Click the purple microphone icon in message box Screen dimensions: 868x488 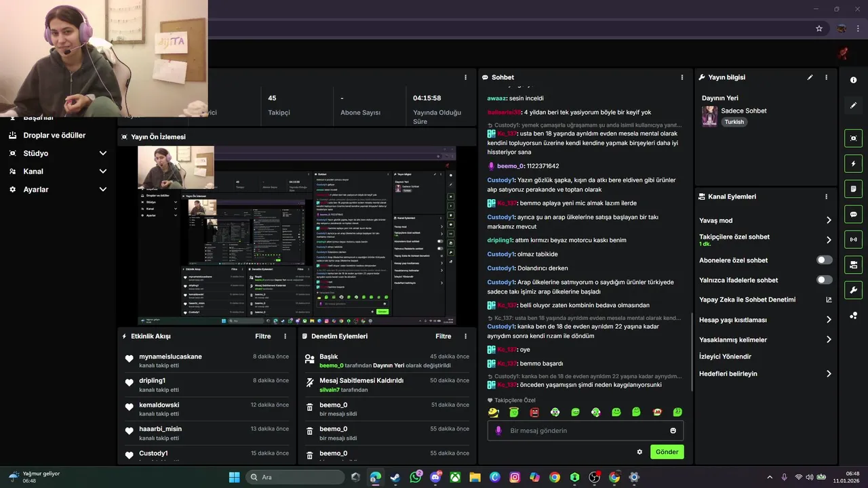click(x=498, y=430)
